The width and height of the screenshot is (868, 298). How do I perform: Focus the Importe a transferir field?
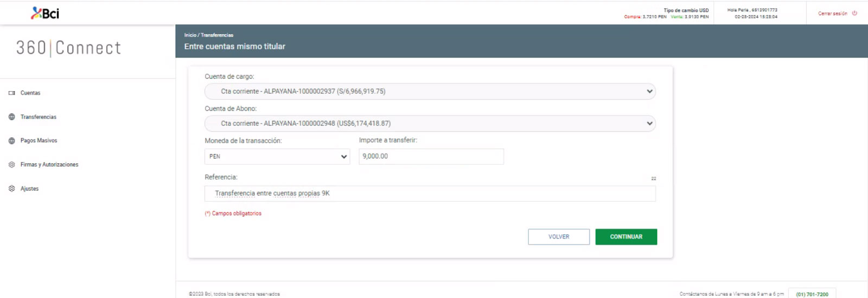click(431, 156)
